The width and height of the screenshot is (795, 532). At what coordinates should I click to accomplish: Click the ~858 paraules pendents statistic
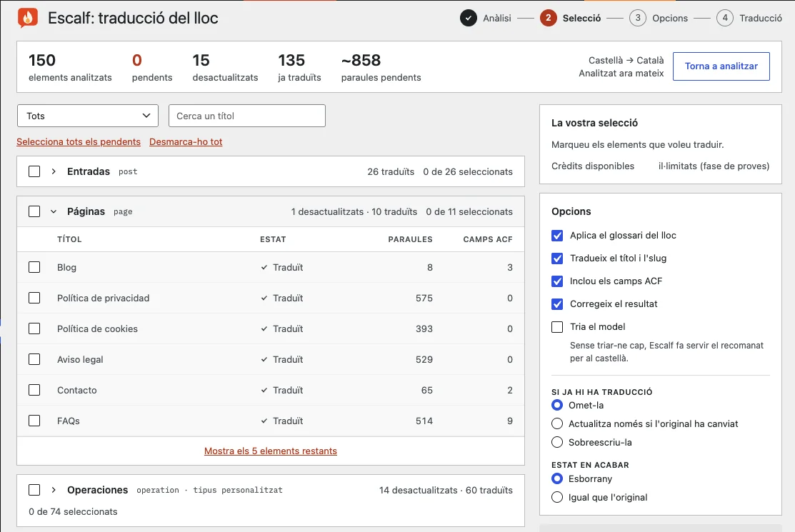click(x=381, y=67)
